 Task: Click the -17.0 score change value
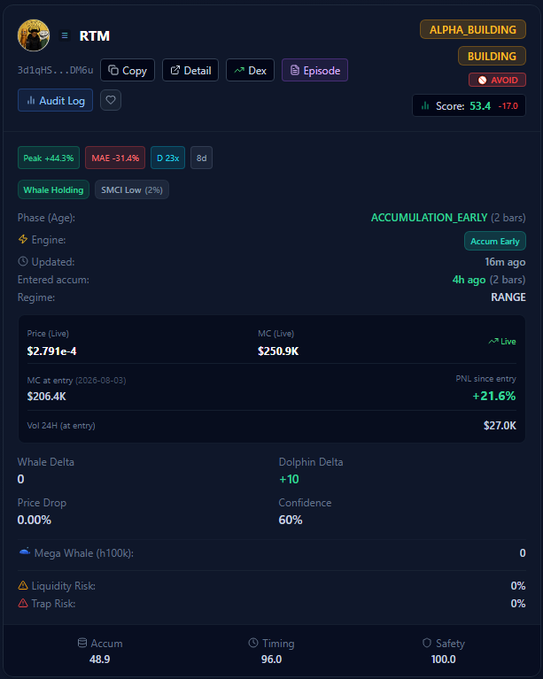(x=507, y=106)
